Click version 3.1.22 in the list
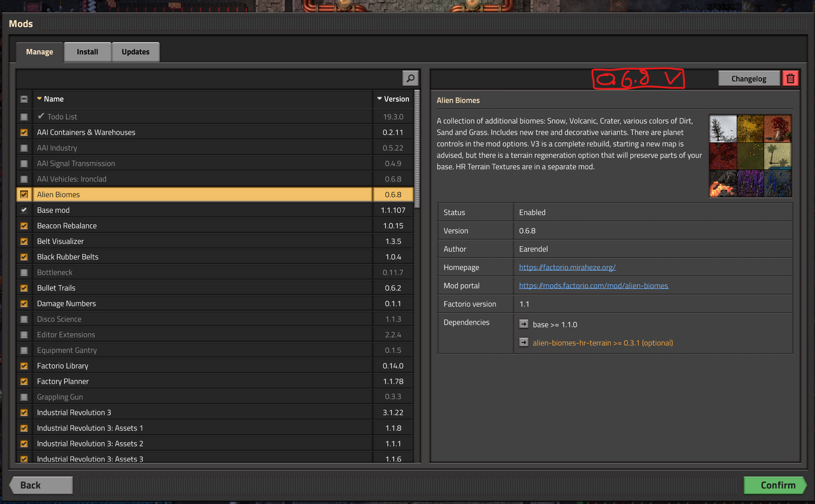The width and height of the screenshot is (815, 504). pos(393,412)
